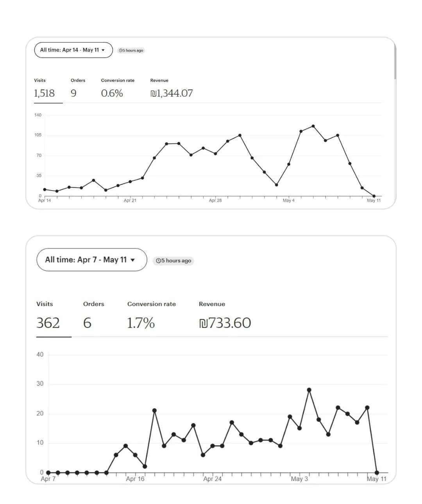Click the highest data point in the upper chart
Screen dimensions: 422x504
pos(313,126)
